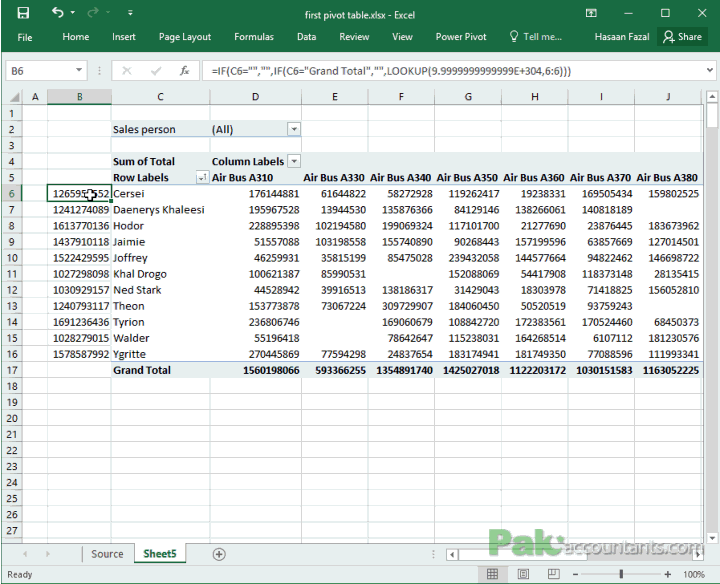Image resolution: width=720 pixels, height=584 pixels.
Task: Open the Name Box dropdown arrow
Action: (79, 71)
